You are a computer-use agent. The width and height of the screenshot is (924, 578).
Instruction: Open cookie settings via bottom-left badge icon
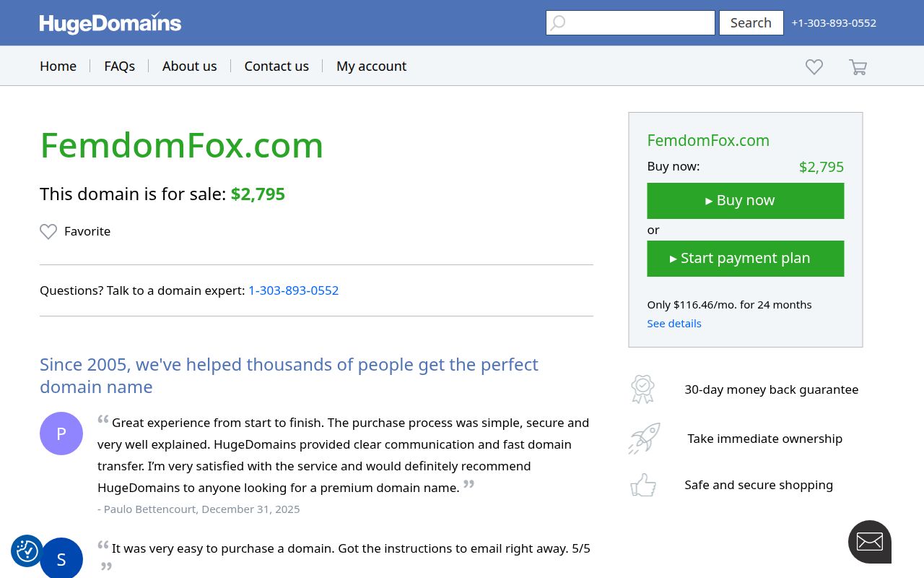(27, 551)
